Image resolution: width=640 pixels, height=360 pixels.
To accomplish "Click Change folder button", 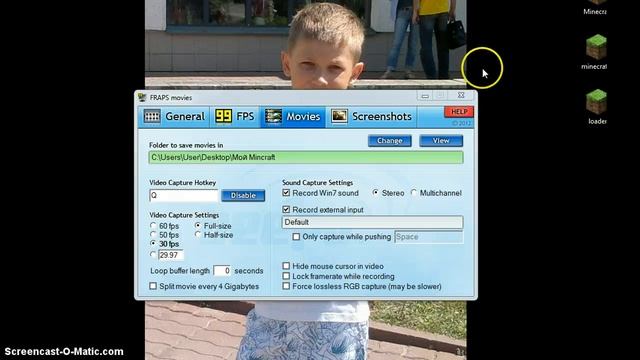I will tap(389, 141).
